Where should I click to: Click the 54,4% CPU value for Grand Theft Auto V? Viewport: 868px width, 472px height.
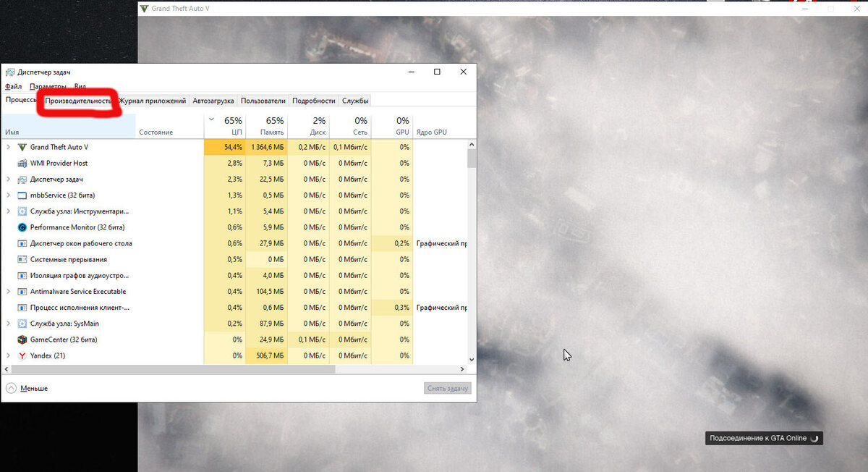click(x=225, y=147)
